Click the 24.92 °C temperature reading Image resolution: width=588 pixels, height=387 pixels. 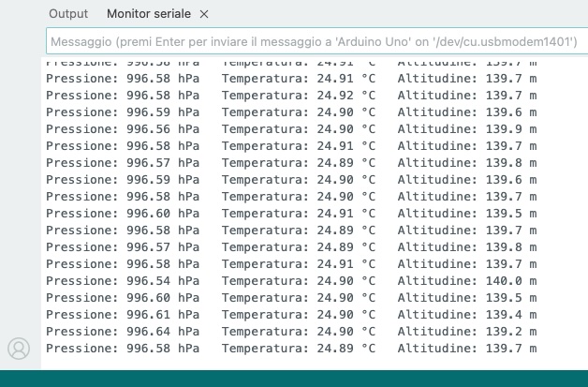pos(335,95)
